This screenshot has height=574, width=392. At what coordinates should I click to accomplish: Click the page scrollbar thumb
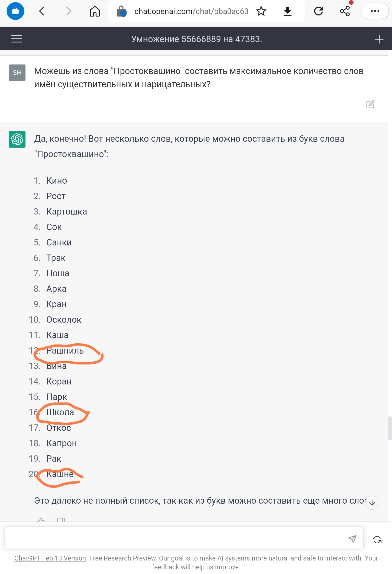tap(390, 428)
